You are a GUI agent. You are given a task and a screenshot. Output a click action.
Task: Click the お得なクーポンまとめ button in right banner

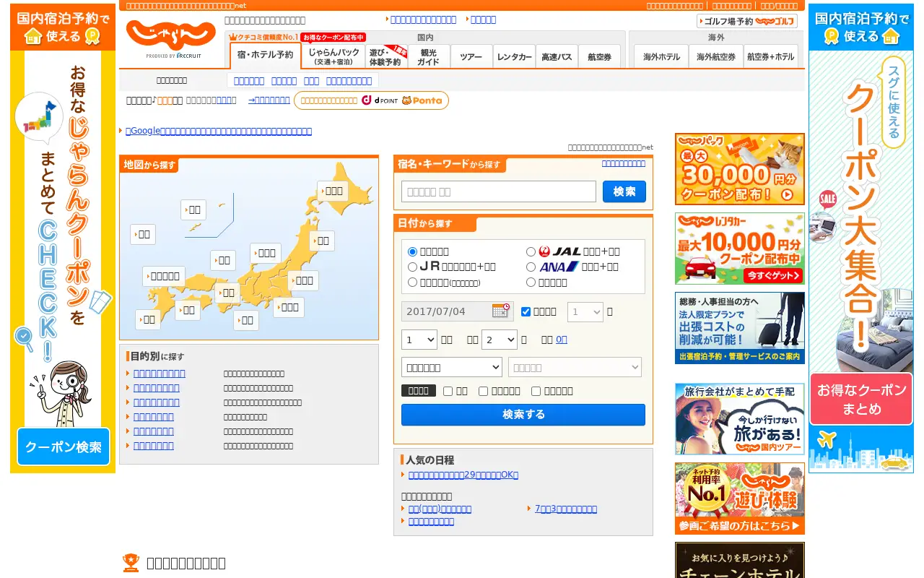(x=861, y=399)
